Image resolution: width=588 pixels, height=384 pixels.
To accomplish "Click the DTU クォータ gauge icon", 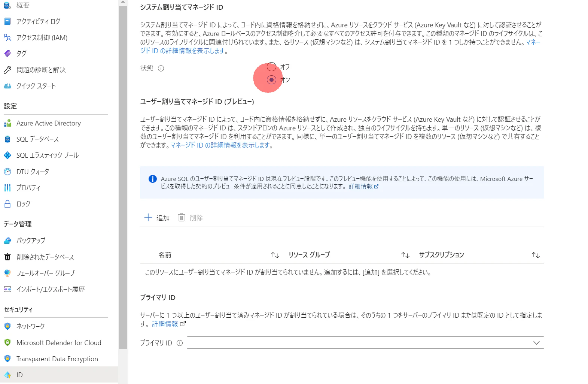I will point(7,172).
